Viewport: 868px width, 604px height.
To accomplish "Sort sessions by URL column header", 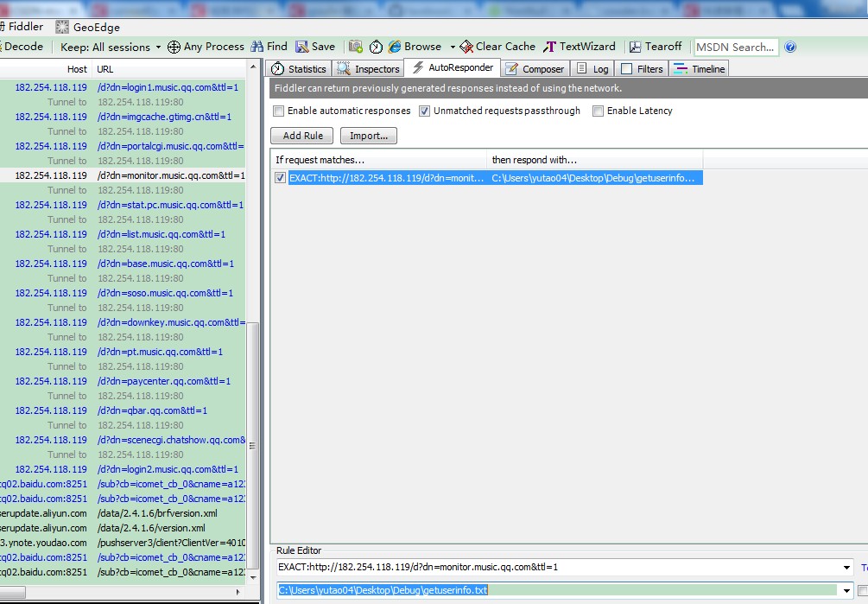I will pyautogui.click(x=168, y=69).
